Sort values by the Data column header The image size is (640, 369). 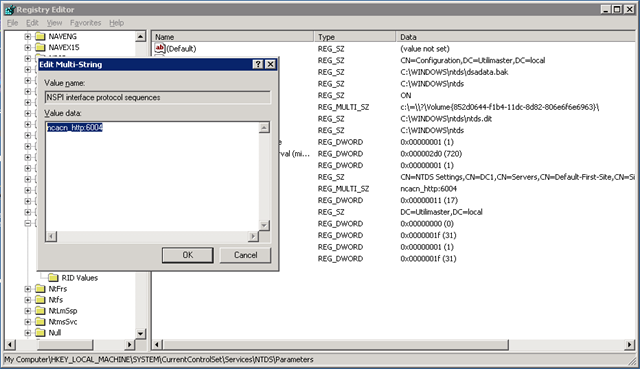[x=515, y=37]
